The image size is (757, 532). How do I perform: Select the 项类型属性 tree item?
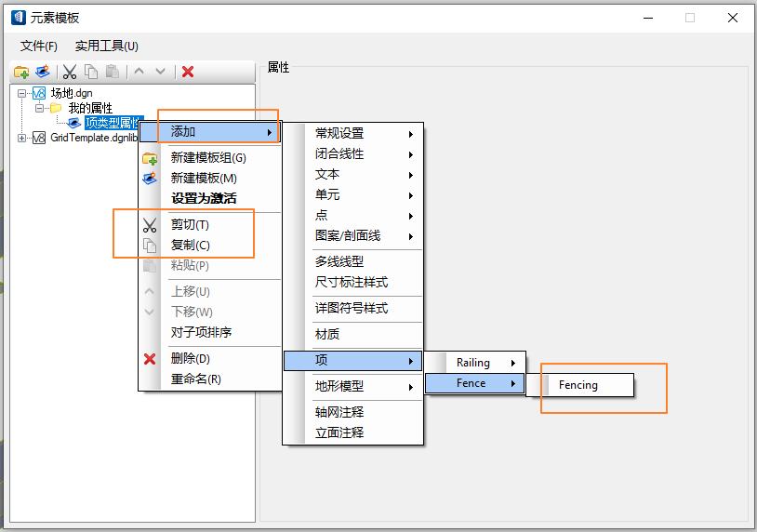click(114, 123)
